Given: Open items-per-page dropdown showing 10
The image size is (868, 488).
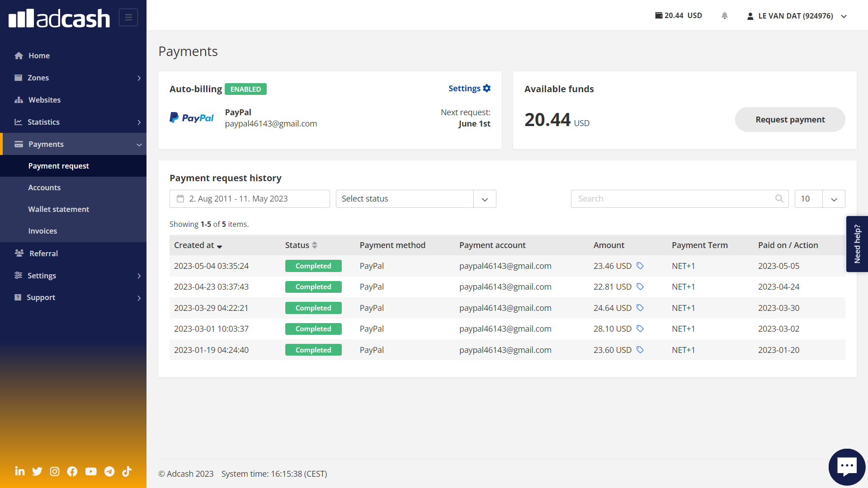Looking at the screenshot, I should click(820, 199).
